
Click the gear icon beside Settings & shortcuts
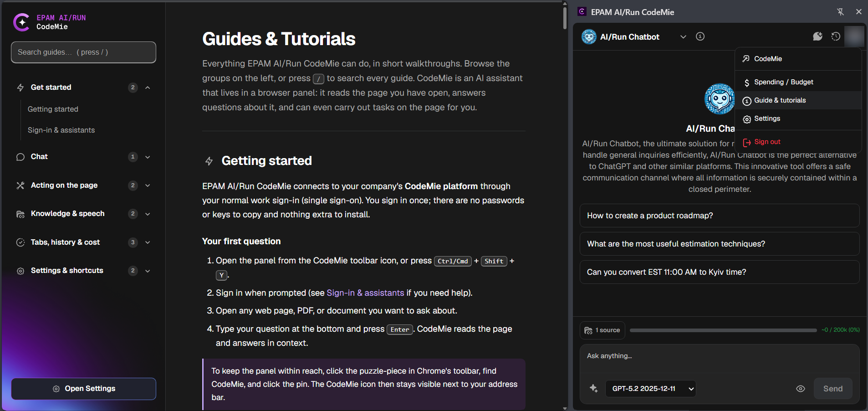coord(20,271)
